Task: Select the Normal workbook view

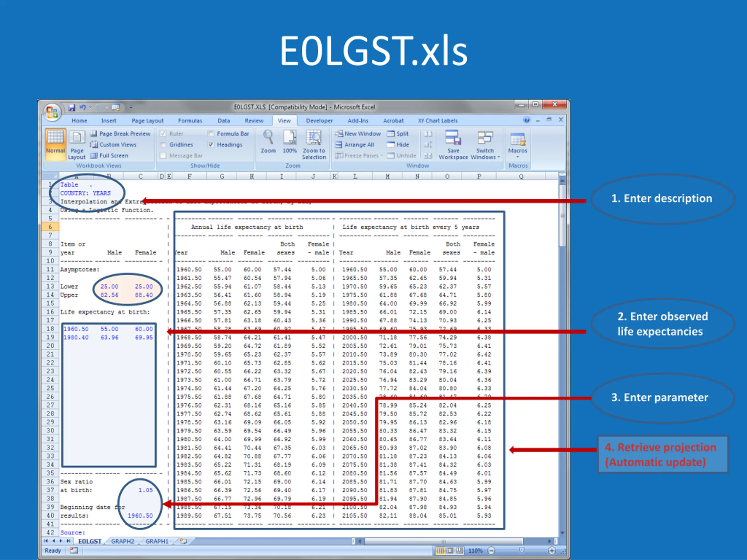Action: [x=55, y=144]
